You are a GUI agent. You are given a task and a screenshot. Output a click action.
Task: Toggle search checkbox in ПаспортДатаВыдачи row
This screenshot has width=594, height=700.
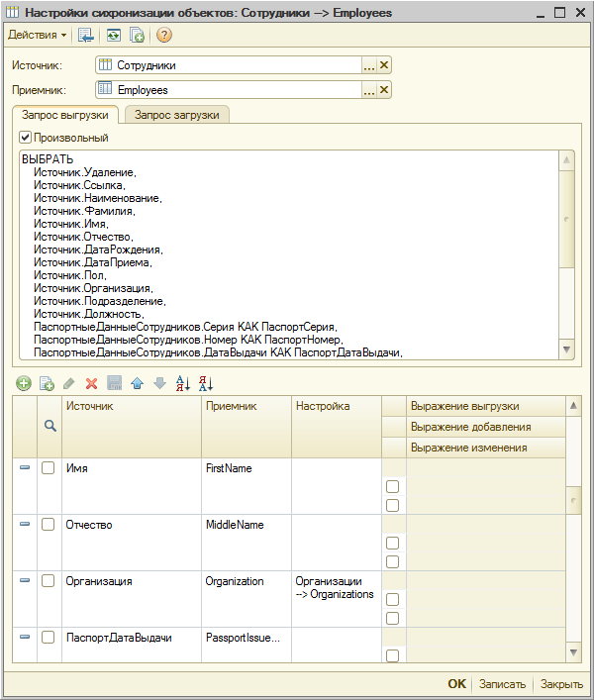(x=48, y=637)
